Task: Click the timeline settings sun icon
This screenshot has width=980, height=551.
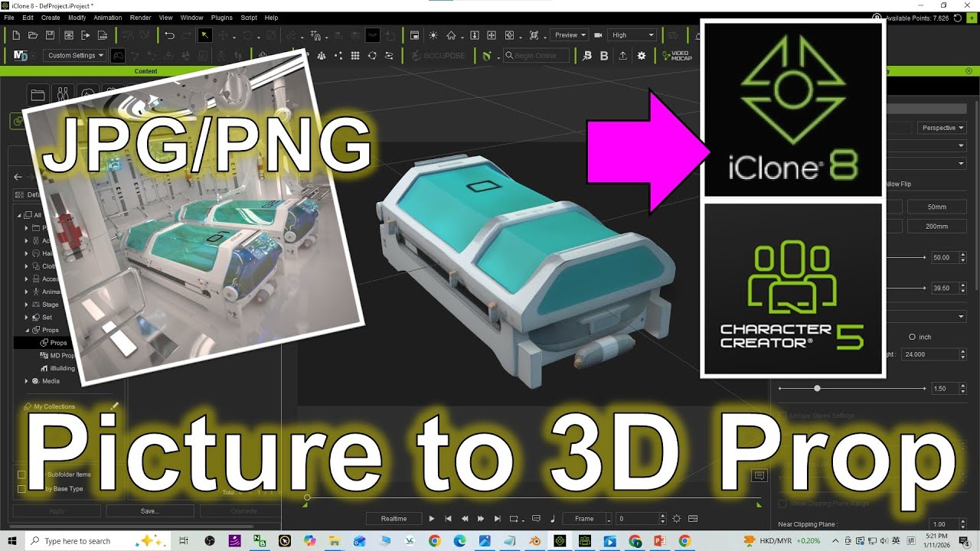Action: [x=676, y=518]
